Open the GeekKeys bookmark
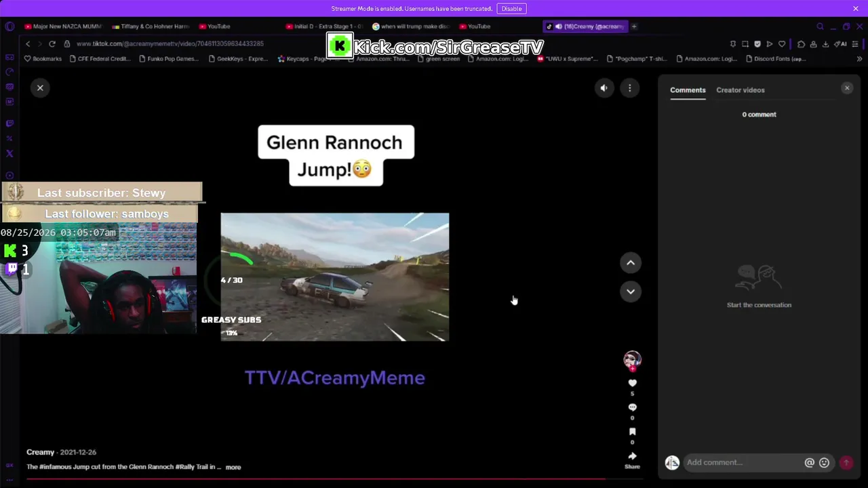 pos(238,59)
